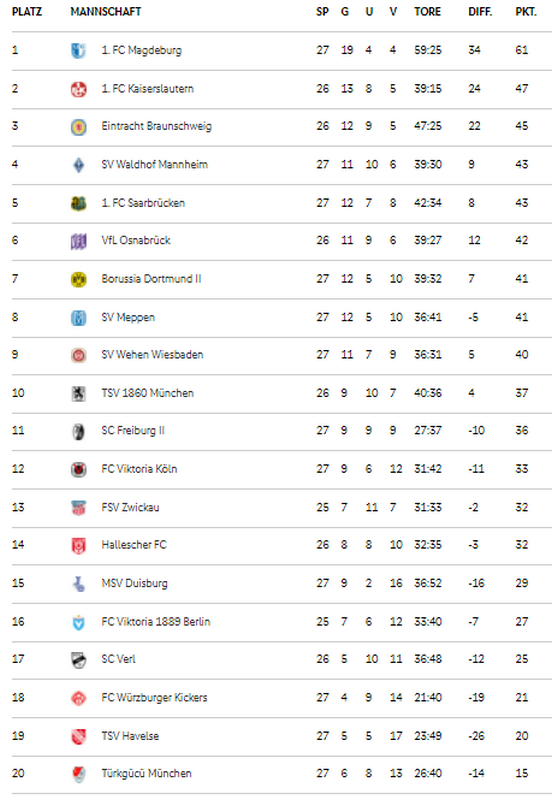Click the Türkgücü München club crest
The width and height of the screenshot is (552, 800).
coord(78,774)
